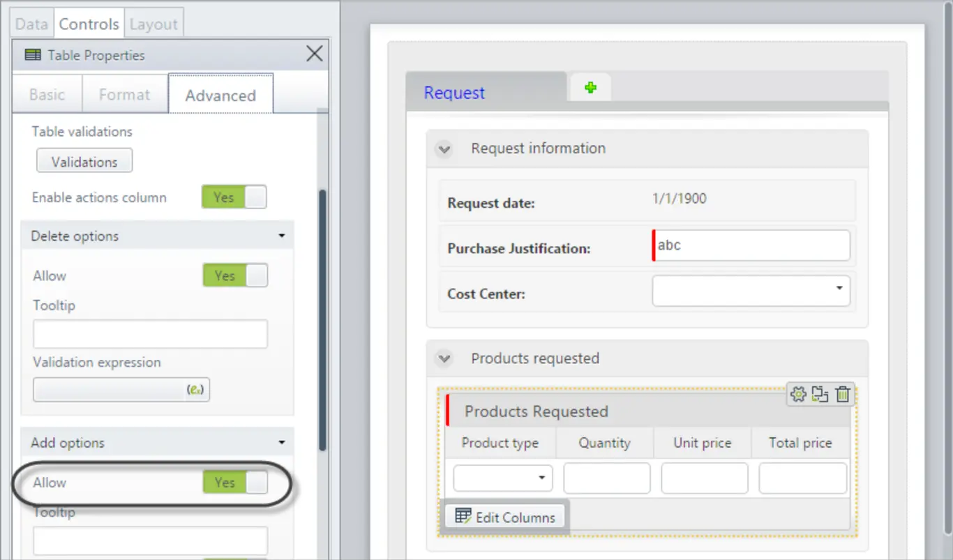Click the Product type column header
This screenshot has height=560, width=953.
coord(500,443)
